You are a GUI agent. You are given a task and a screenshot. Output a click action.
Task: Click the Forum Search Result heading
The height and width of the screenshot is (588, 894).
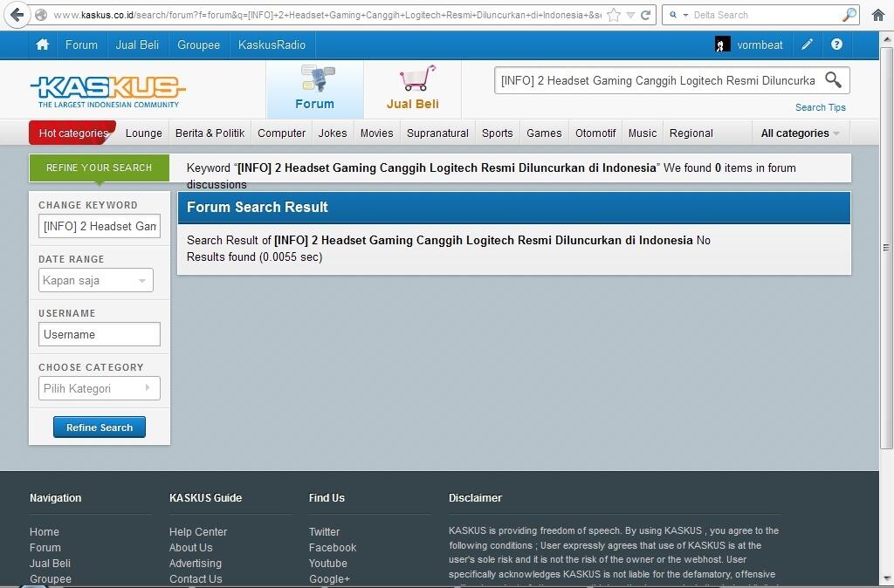pyautogui.click(x=258, y=207)
